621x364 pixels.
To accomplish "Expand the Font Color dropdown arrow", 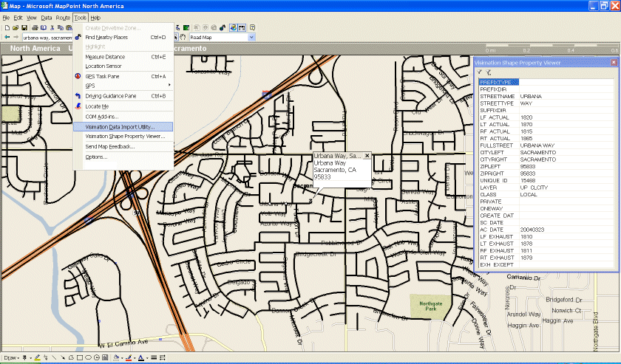I will 147,358.
